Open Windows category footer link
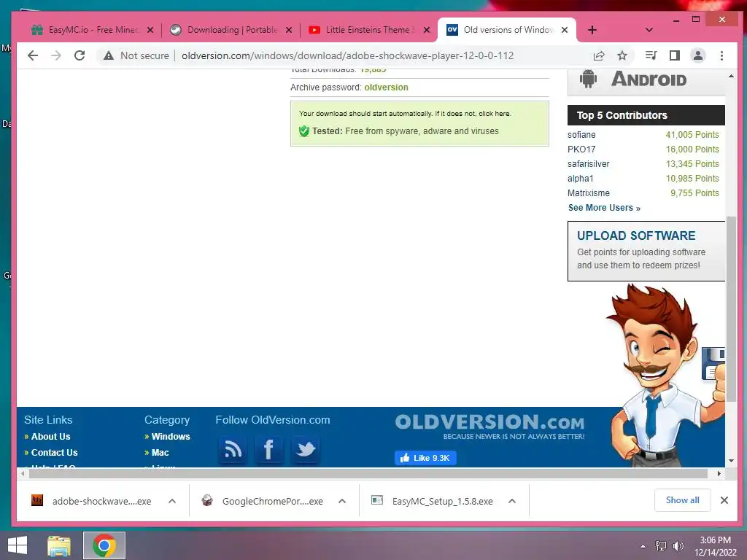747x560 pixels. (171, 437)
